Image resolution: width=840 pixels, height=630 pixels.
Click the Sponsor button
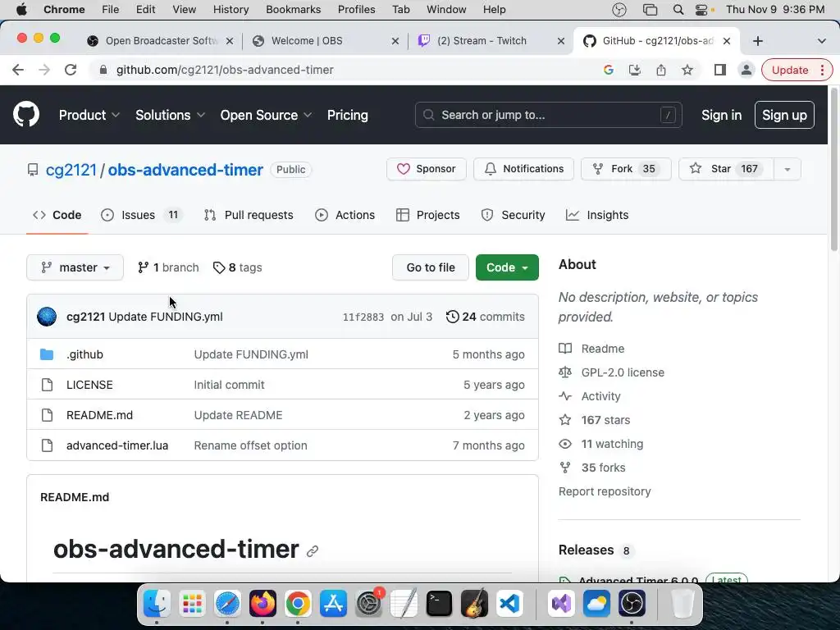(x=426, y=169)
